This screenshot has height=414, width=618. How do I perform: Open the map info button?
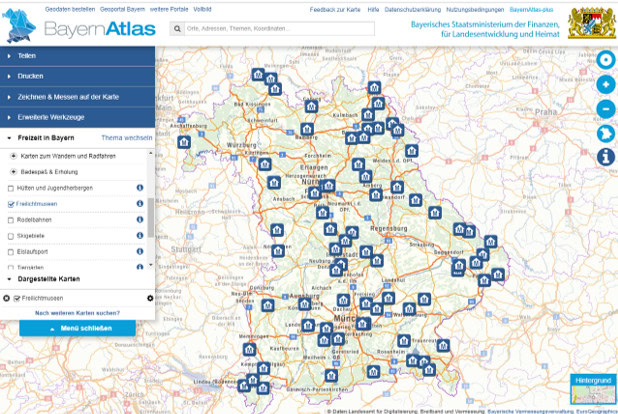coord(606,157)
